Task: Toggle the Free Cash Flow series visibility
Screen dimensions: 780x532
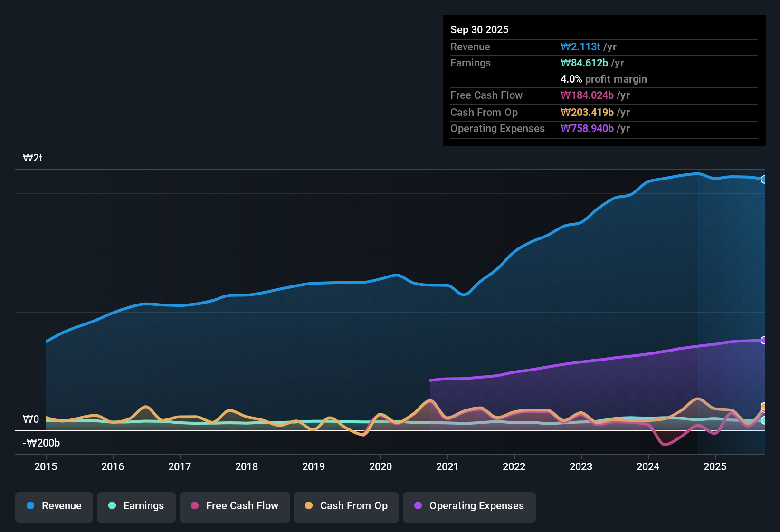Action: pos(234,506)
